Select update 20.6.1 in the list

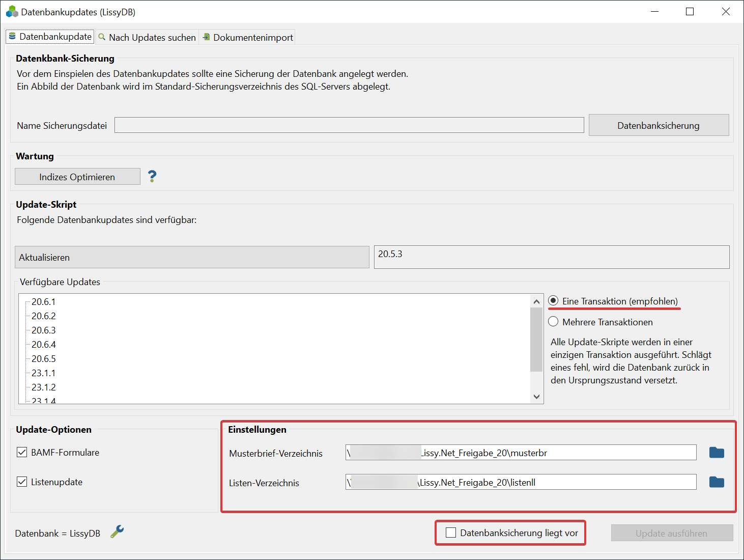click(44, 302)
